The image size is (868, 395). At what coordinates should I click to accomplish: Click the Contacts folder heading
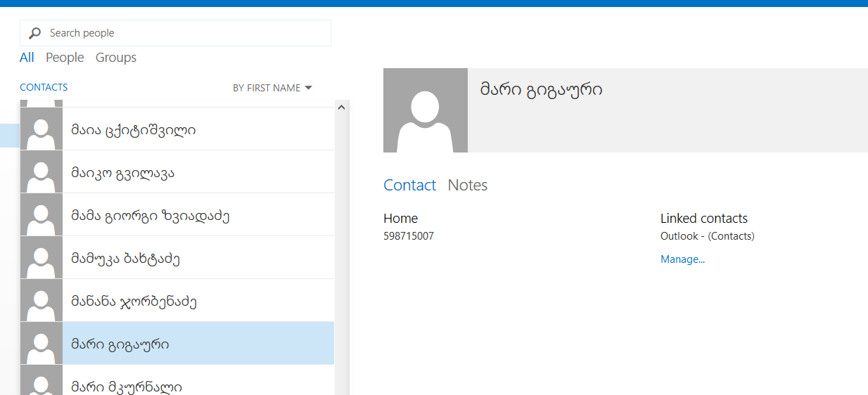tap(44, 87)
